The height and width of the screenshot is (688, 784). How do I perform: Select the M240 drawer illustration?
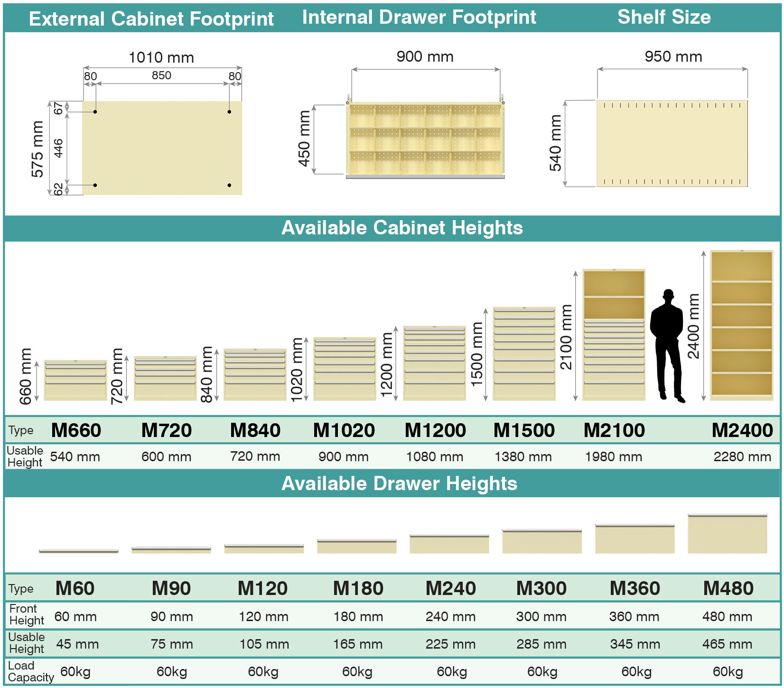449,544
